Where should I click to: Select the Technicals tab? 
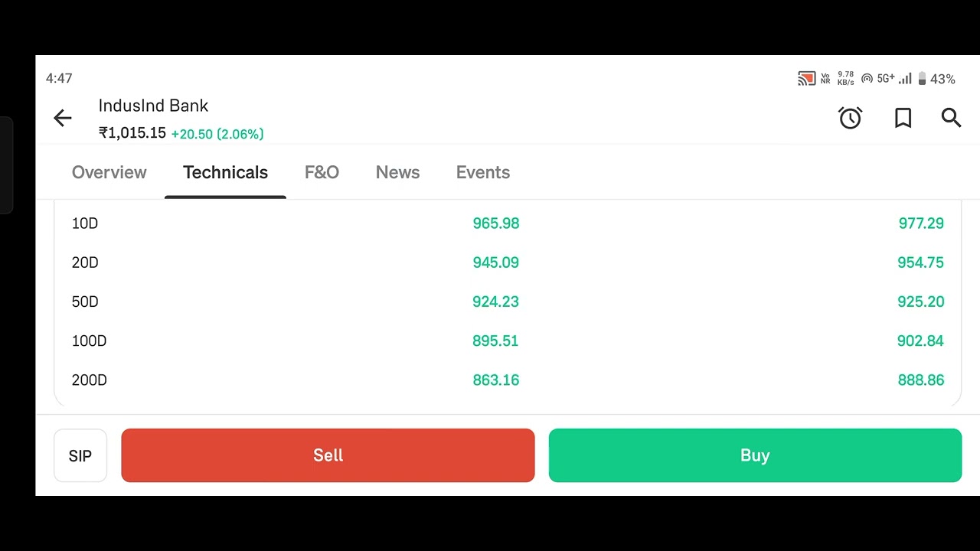(x=225, y=172)
